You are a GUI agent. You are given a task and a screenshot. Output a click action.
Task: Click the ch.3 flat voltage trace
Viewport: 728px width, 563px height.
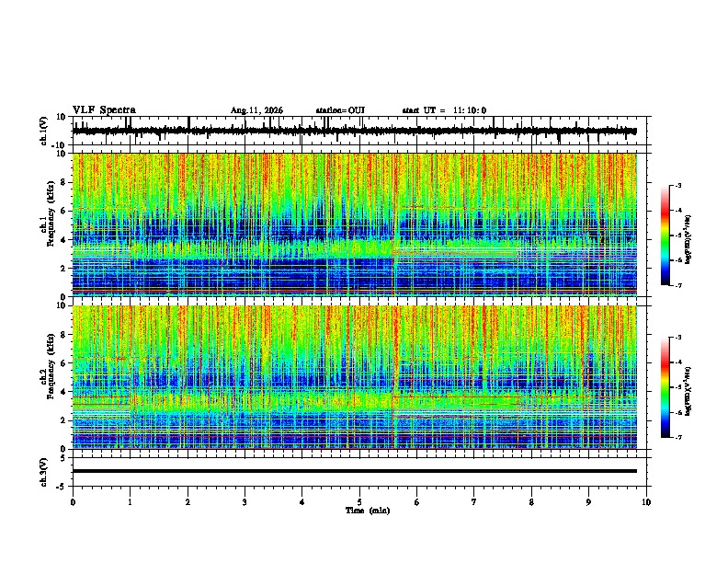click(x=355, y=471)
